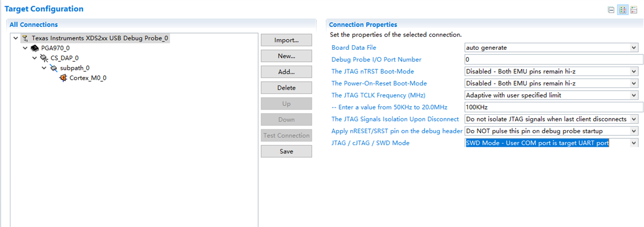Switch to the side-by-side column layout icon
This screenshot has height=227, width=644.
623,10
